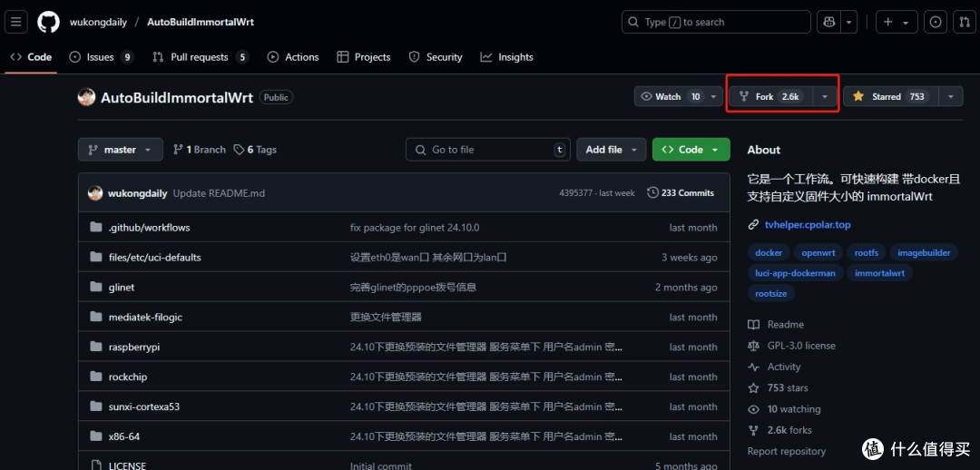This screenshot has width=980, height=470.
Task: Open pull requests icon in top header
Action: coord(964,22)
